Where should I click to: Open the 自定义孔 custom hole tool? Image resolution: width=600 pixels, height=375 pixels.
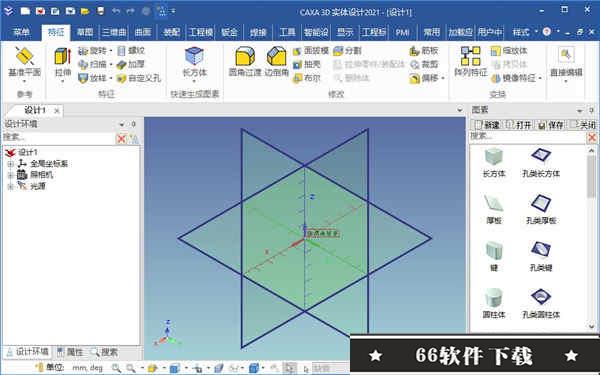(x=139, y=78)
